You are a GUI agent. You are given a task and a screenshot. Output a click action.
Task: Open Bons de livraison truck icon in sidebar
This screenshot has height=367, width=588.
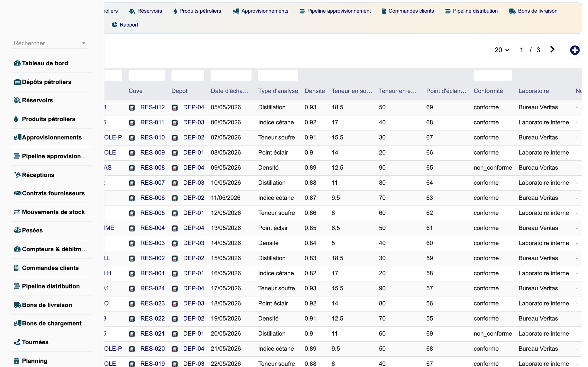pyautogui.click(x=18, y=305)
